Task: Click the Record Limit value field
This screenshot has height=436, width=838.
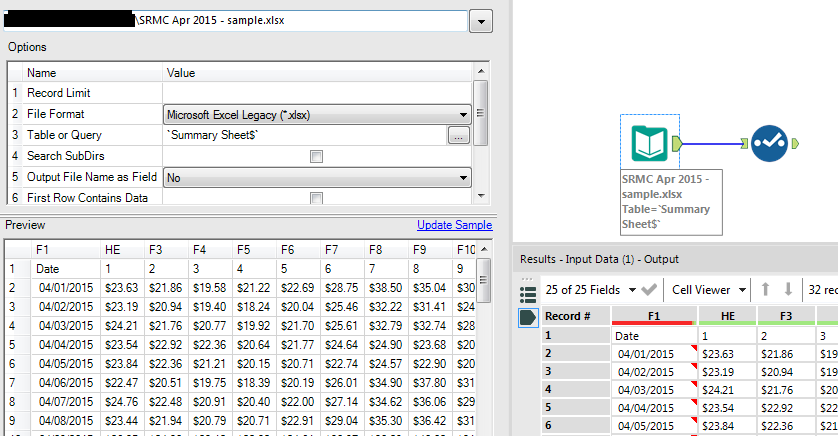Action: [x=317, y=93]
